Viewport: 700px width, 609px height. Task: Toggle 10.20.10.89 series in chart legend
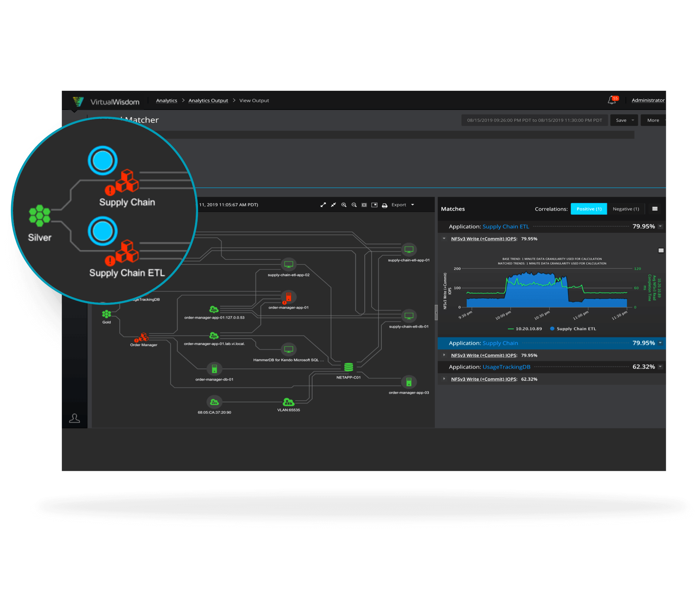[x=525, y=329]
